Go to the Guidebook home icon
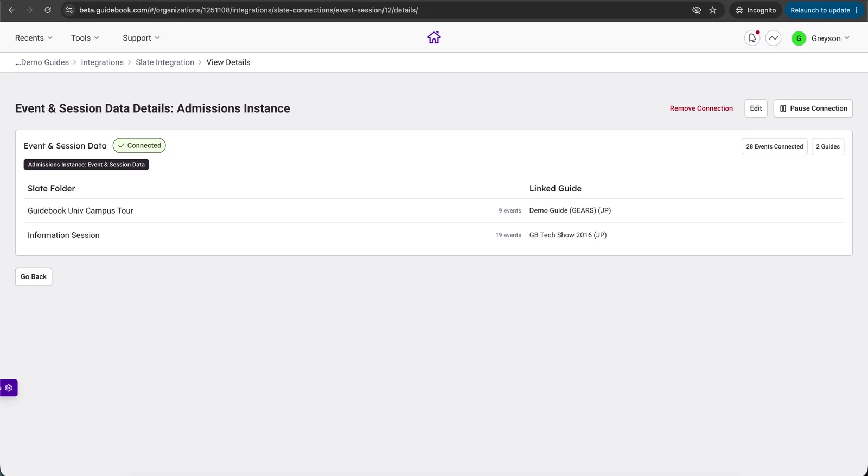868x476 pixels. pyautogui.click(x=433, y=37)
